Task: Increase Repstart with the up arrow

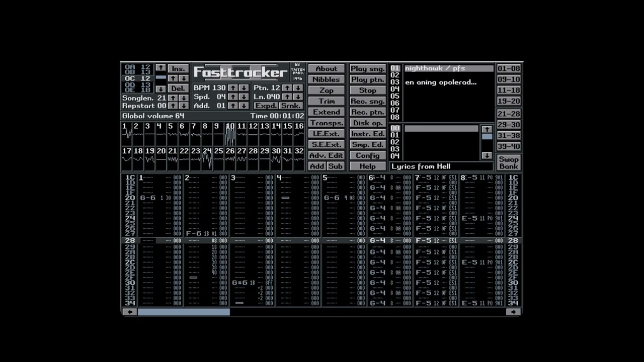Action: (173, 106)
